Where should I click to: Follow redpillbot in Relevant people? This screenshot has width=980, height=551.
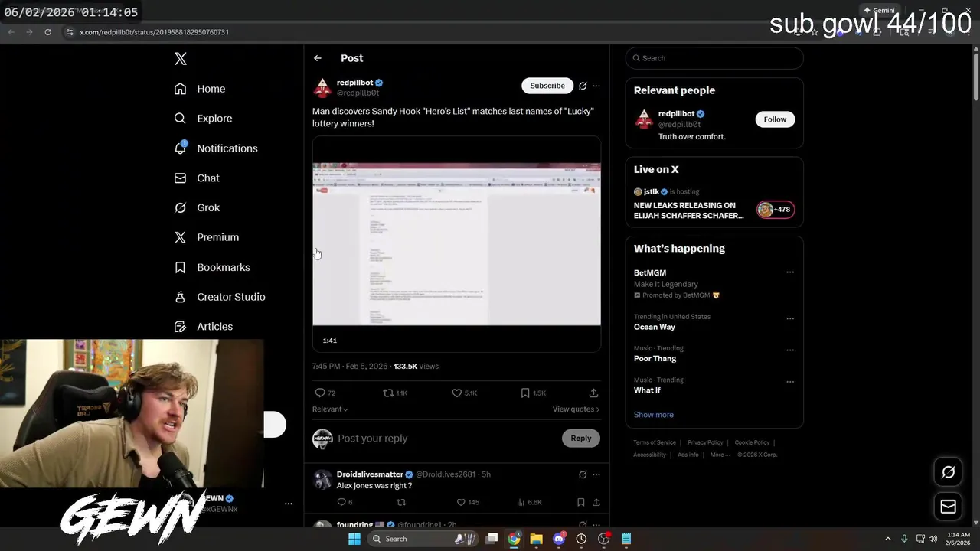pos(775,119)
